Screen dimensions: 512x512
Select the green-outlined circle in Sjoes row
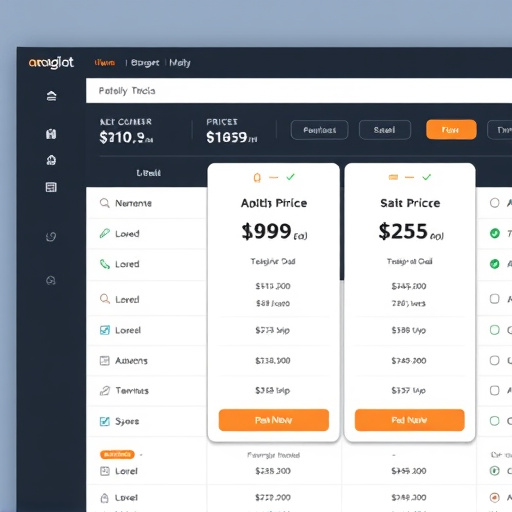coord(495,421)
